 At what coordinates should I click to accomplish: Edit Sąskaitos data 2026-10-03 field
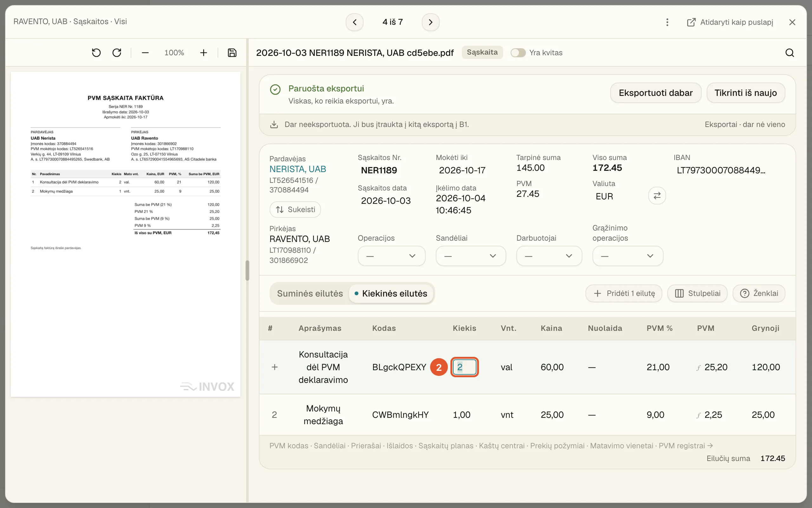coord(385,201)
